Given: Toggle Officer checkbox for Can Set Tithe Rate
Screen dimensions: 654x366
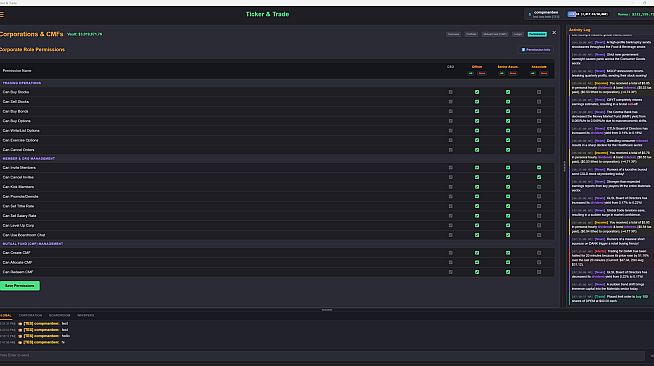Looking at the screenshot, I should 477,206.
